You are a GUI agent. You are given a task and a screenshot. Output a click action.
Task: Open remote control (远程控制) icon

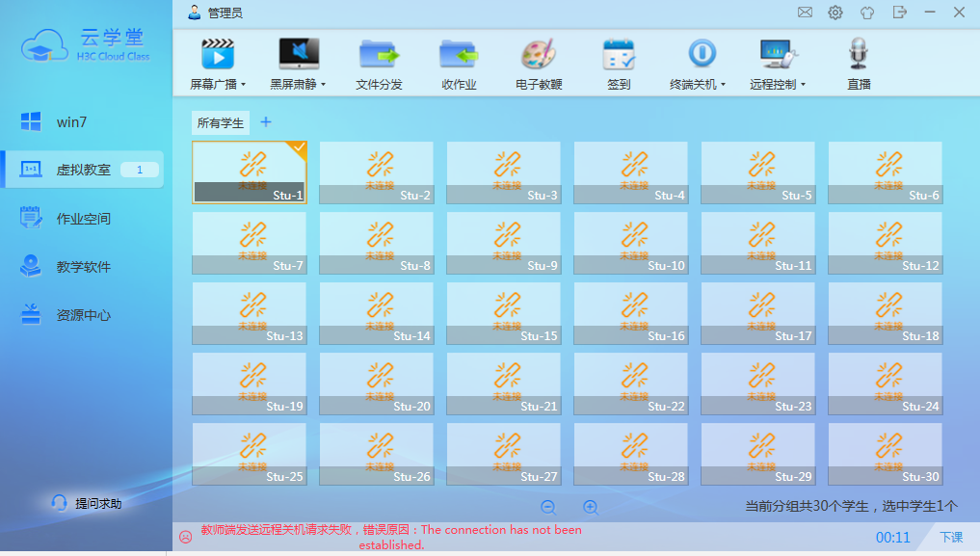779,54
